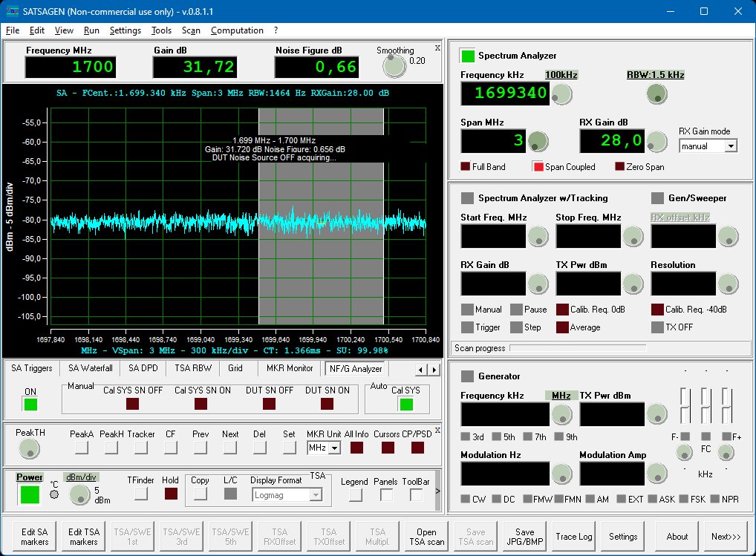756x556 pixels.
Task: Toggle Cal SYS SN OFF
Action: [x=133, y=404]
